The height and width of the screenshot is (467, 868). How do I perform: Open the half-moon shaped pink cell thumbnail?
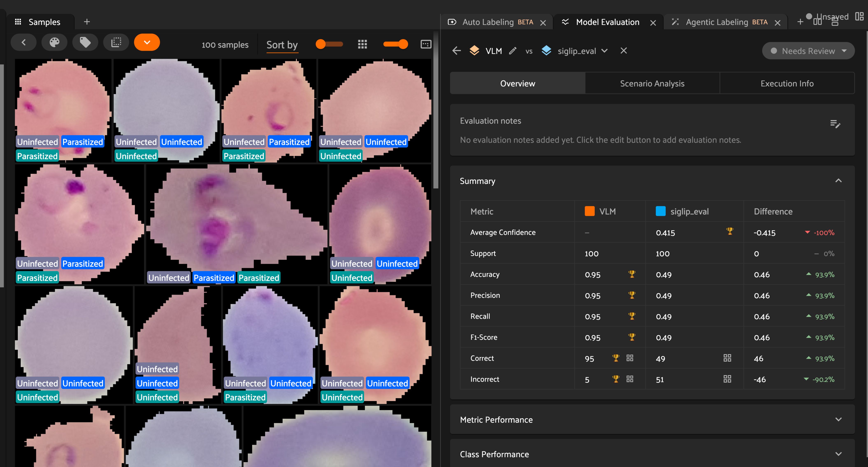(x=178, y=345)
